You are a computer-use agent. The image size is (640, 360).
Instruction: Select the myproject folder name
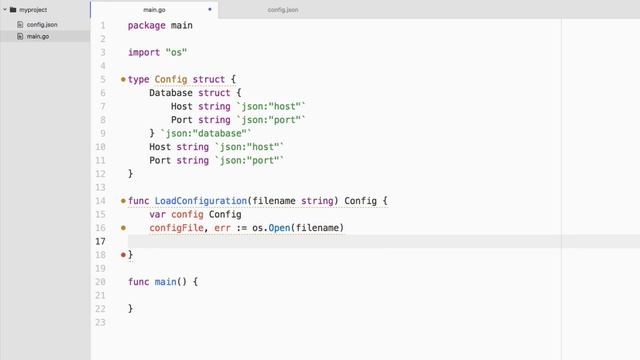tap(33, 10)
